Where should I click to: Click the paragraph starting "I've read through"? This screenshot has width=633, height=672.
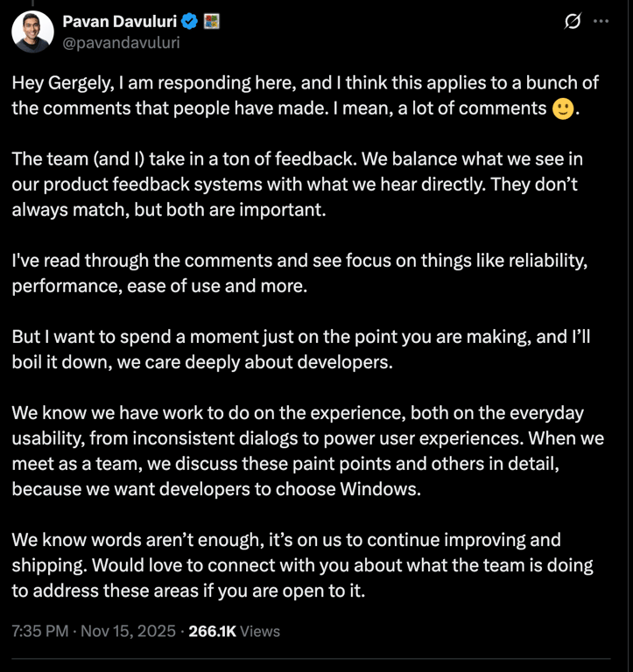(298, 274)
